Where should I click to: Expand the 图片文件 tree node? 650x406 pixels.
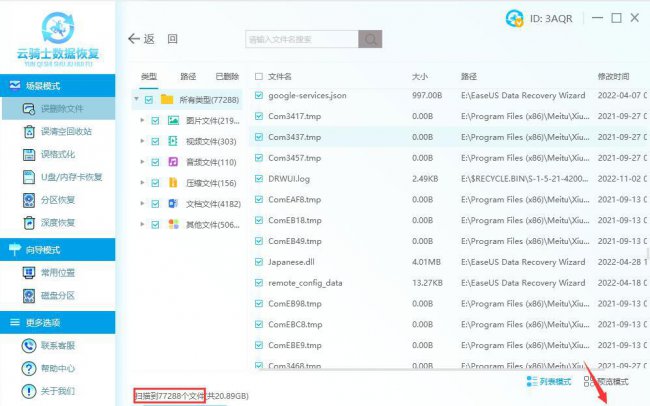click(142, 120)
